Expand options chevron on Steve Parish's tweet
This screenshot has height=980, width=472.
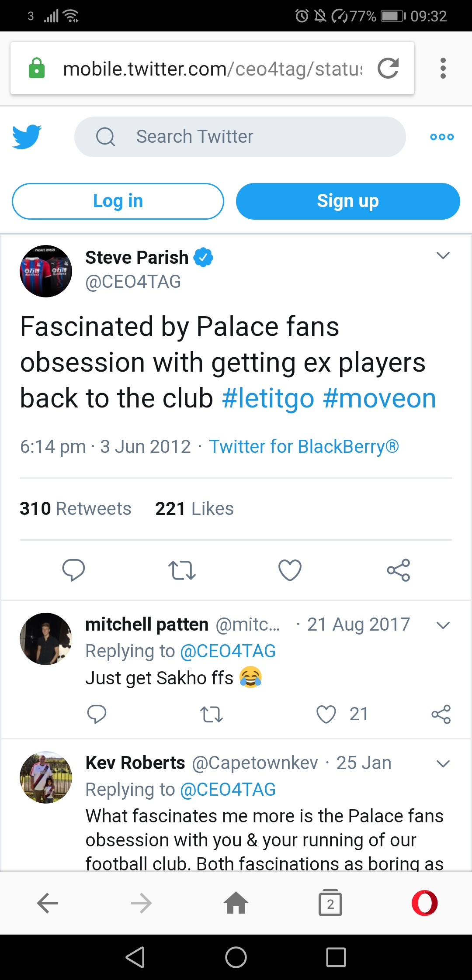(x=443, y=255)
